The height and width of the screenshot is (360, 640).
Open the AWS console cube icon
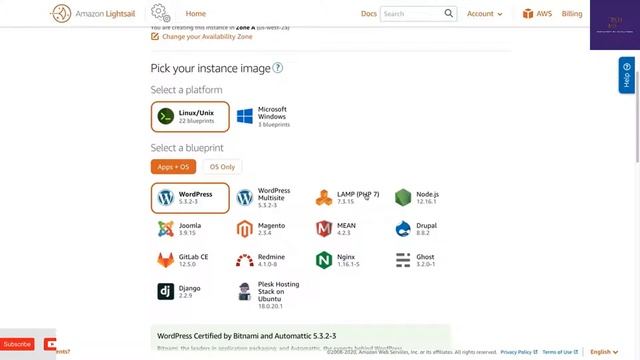(528, 13)
